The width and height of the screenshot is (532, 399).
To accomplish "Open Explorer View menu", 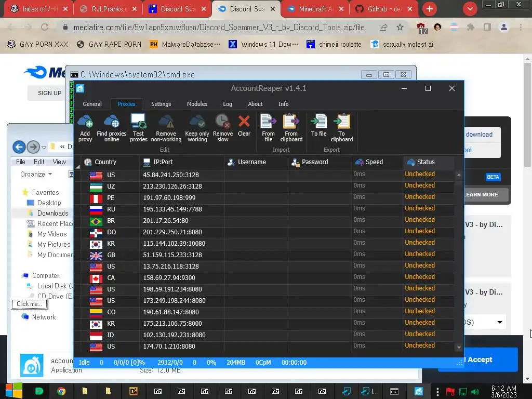I will [x=59, y=162].
